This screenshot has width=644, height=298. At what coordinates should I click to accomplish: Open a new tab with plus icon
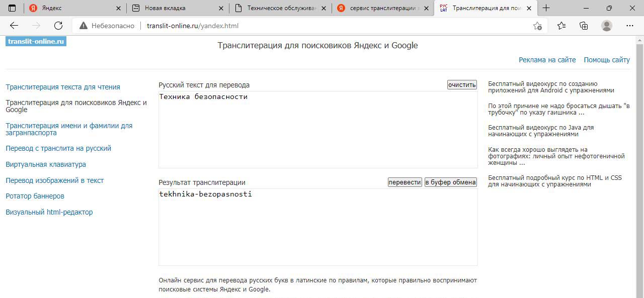[x=546, y=8]
